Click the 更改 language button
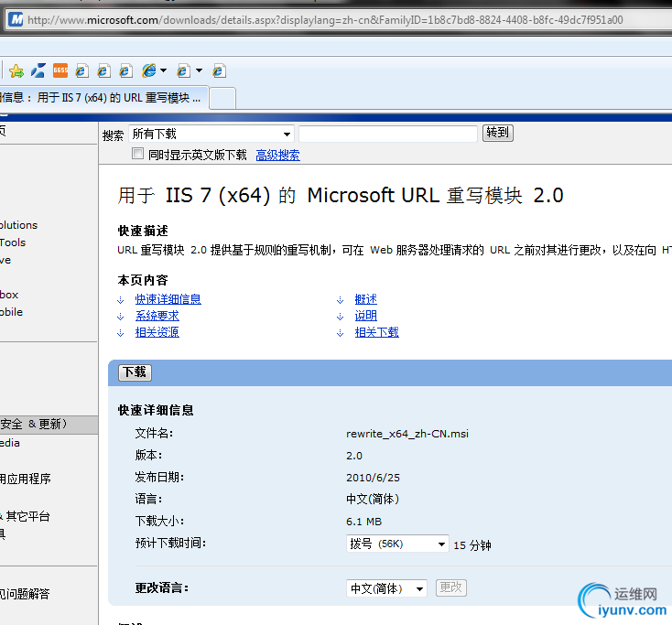This screenshot has width=672, height=625. pos(450,587)
